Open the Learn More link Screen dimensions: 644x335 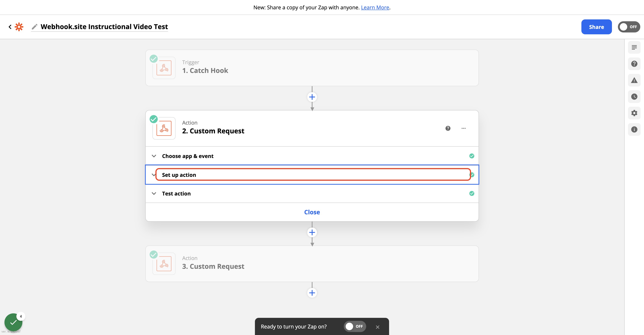click(x=375, y=7)
